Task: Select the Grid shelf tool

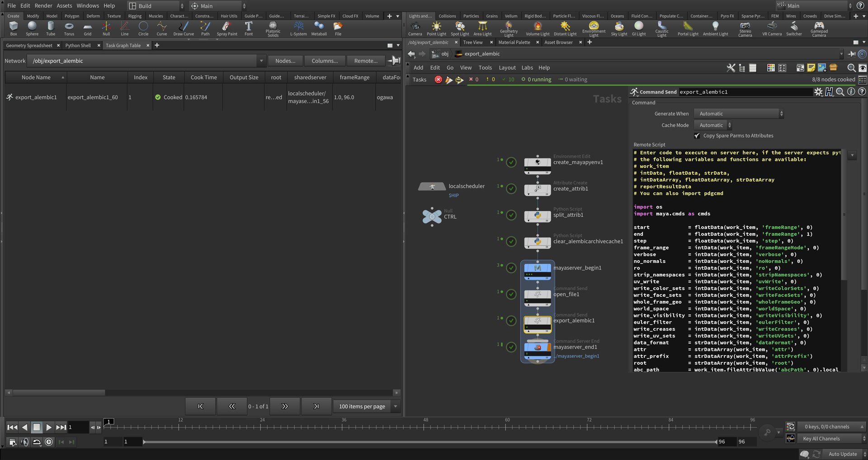Action: click(88, 28)
